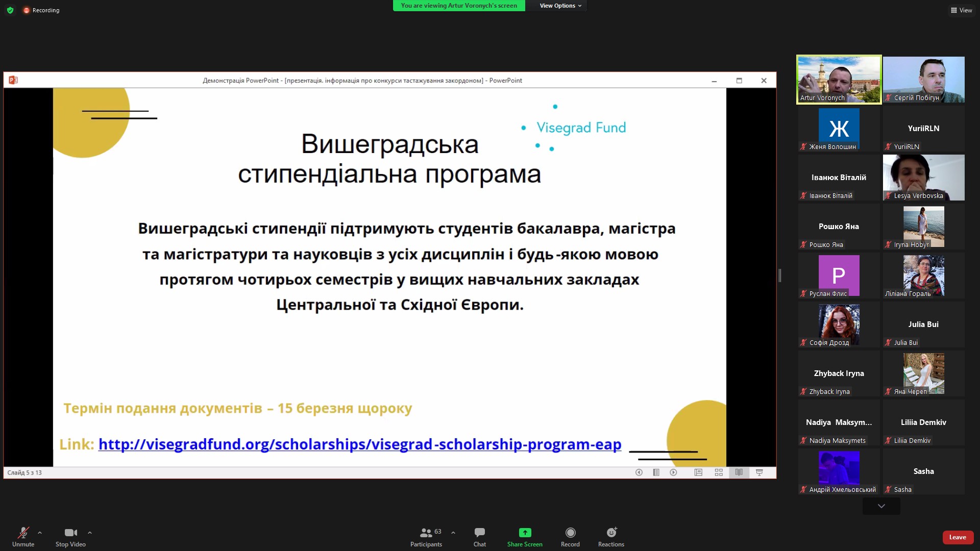Go back to the previous slide
The width and height of the screenshot is (980, 551).
coord(639,472)
